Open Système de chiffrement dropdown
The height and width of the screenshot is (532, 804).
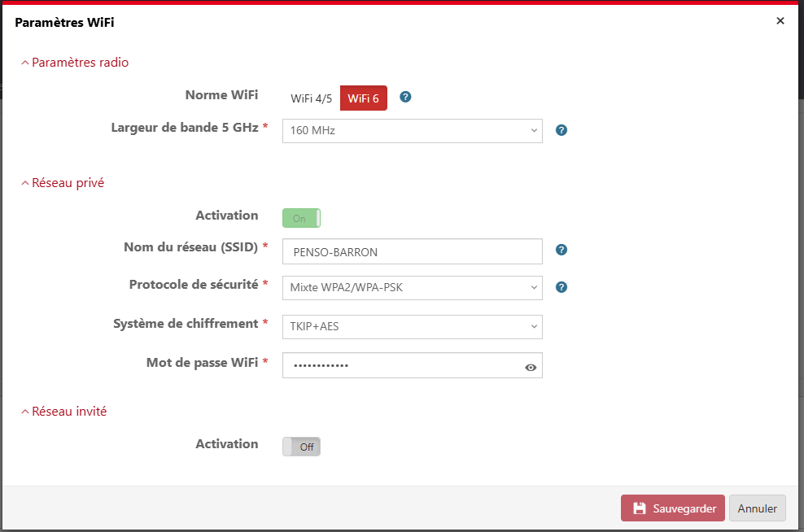point(412,326)
